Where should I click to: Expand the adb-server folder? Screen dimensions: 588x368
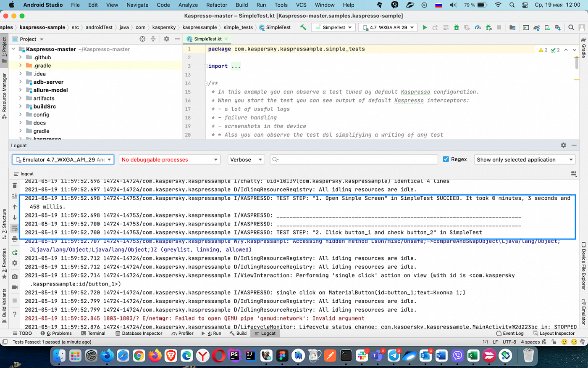click(20, 82)
